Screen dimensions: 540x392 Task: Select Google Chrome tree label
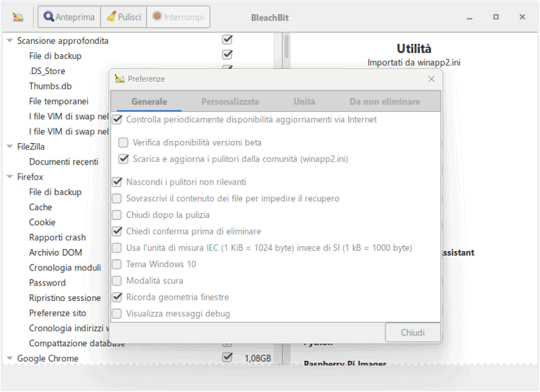[x=48, y=358]
